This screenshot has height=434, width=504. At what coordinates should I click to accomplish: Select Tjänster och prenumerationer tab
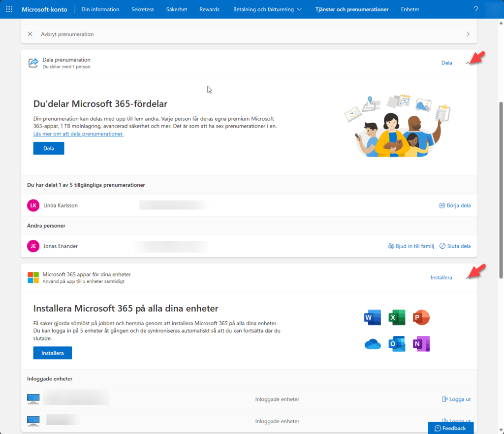click(x=352, y=9)
